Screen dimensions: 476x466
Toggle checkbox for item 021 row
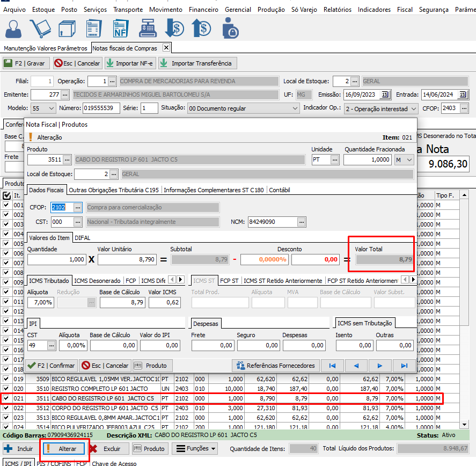[x=6, y=398]
